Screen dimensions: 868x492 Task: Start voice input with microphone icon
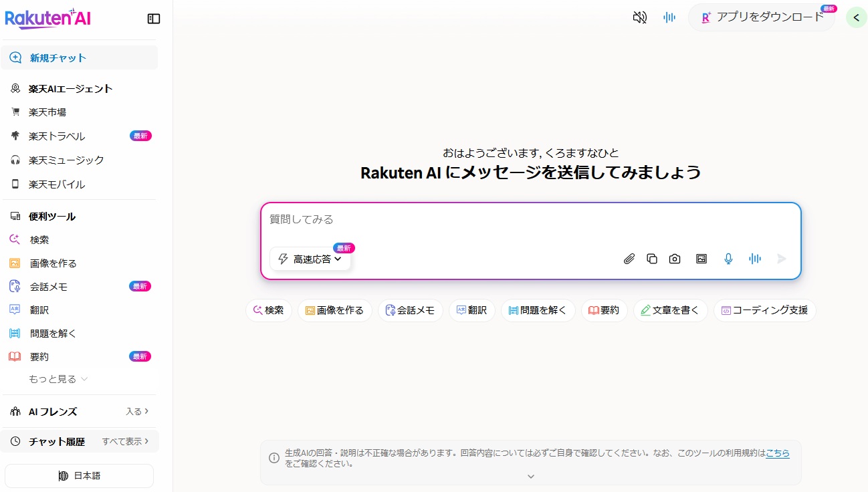728,259
